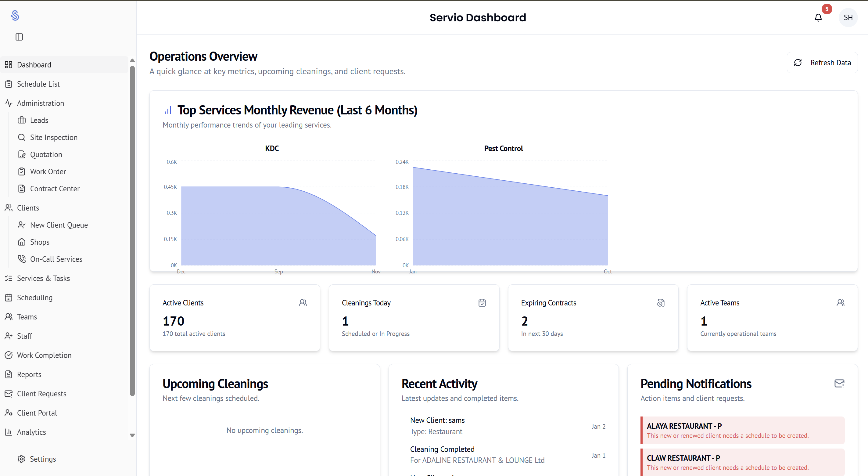
Task: Open the notifications bell icon
Action: (x=818, y=17)
